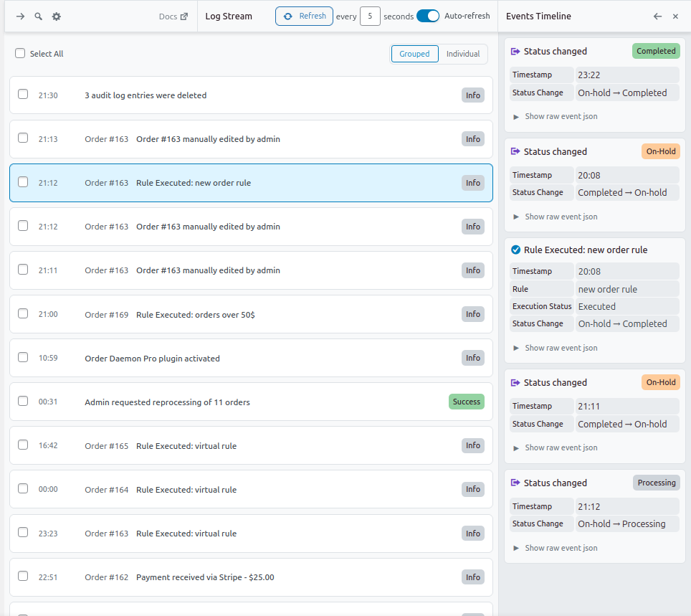Image resolution: width=691 pixels, height=616 pixels.
Task: Click the blue checkmark icon beside Rule Executed
Action: coord(515,250)
